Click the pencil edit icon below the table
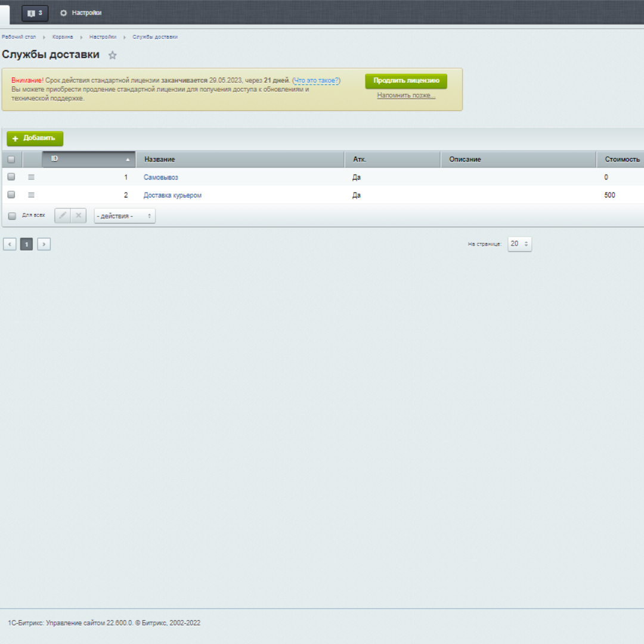This screenshot has width=644, height=644. coord(63,216)
